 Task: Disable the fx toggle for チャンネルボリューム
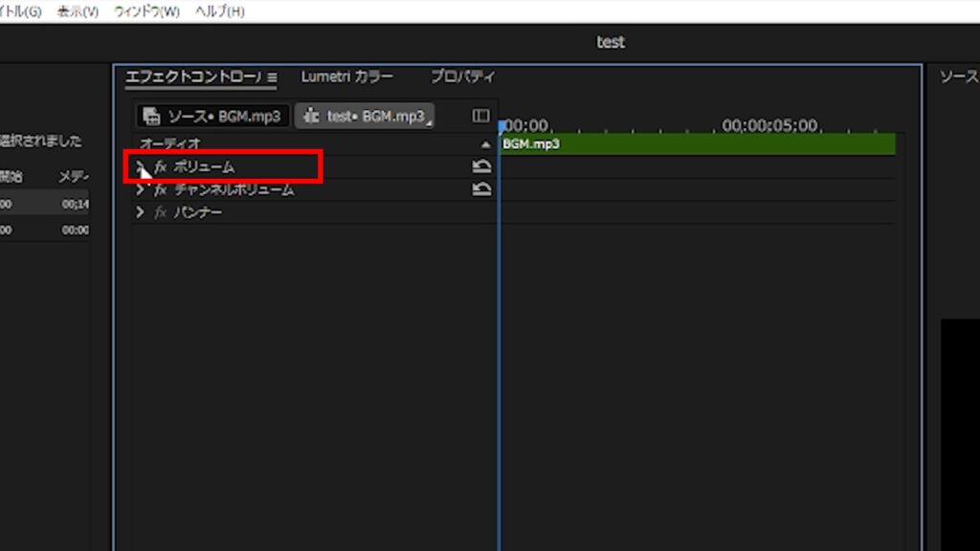161,189
